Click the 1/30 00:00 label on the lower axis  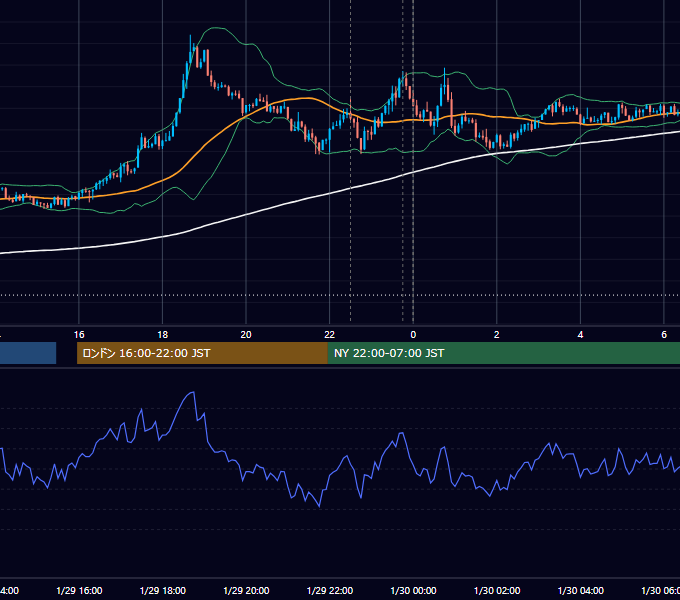413,590
